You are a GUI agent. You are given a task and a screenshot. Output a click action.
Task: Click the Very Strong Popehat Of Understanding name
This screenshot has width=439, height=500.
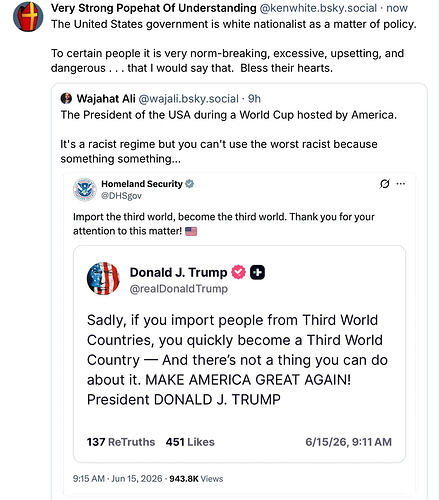(x=154, y=8)
